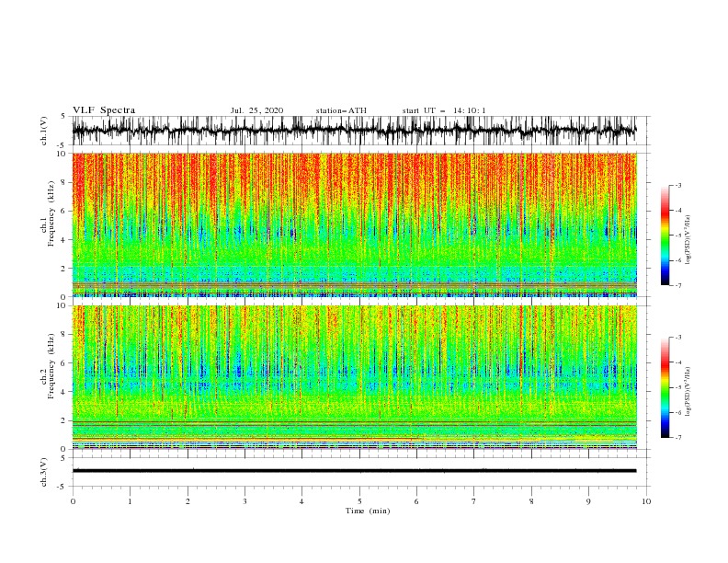
Task: Click time axis tick label '0'
Action: coord(73,501)
